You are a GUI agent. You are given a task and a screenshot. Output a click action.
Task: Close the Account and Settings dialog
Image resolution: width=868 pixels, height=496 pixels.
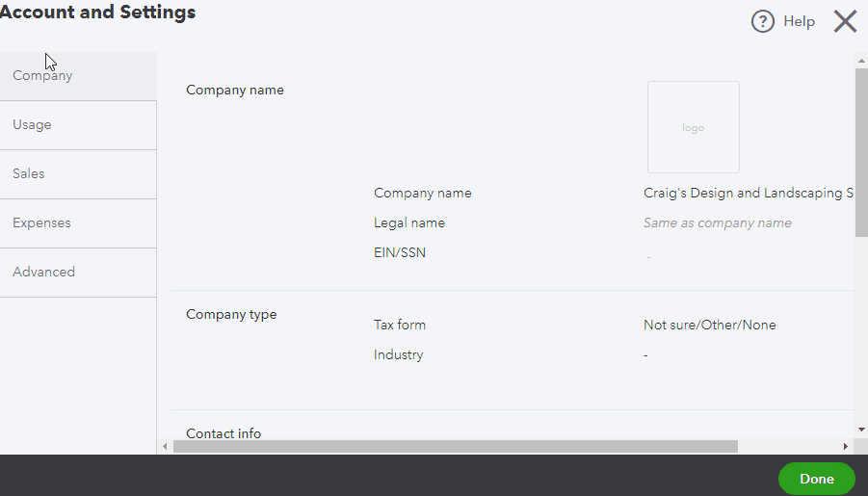click(x=845, y=21)
